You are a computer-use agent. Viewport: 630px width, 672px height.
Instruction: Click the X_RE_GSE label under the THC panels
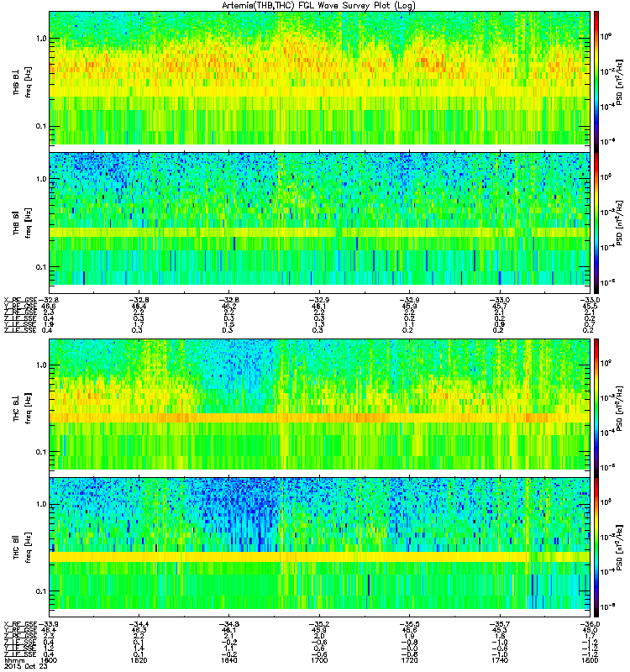click(x=20, y=624)
